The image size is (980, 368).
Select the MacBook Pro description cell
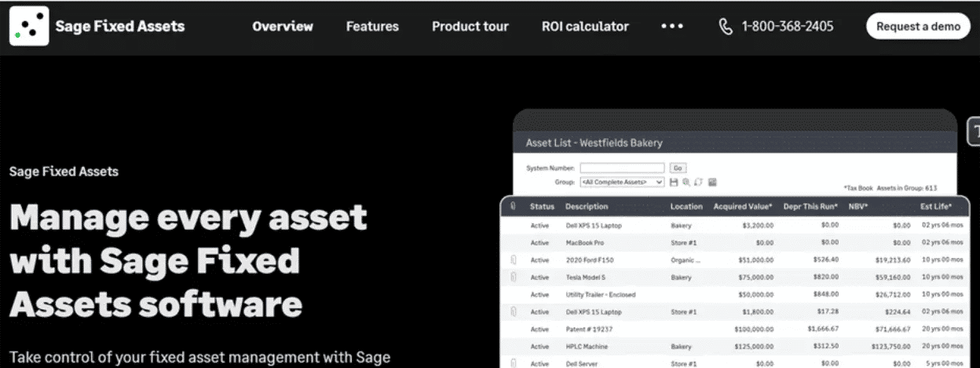(585, 242)
